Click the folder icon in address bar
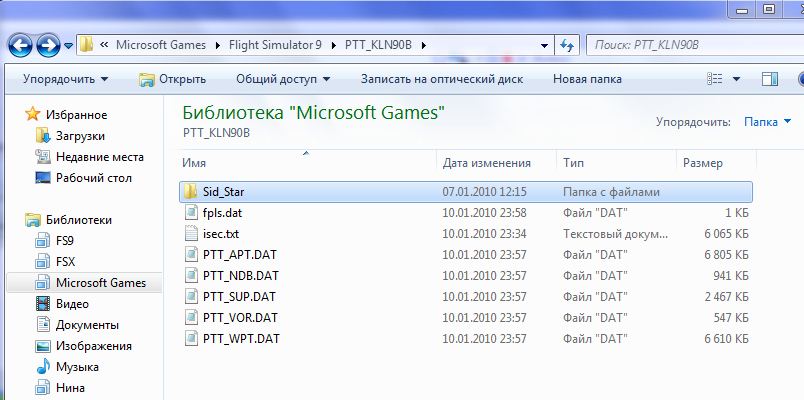 [87, 45]
